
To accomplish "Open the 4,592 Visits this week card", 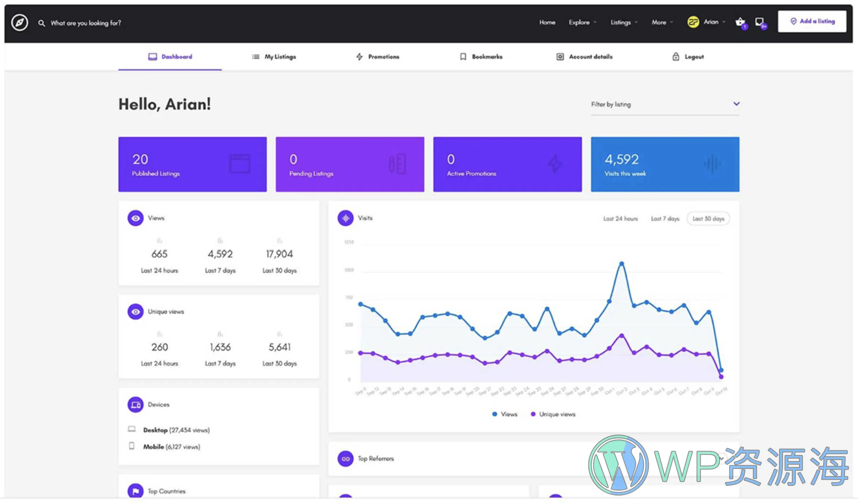I will pos(665,164).
